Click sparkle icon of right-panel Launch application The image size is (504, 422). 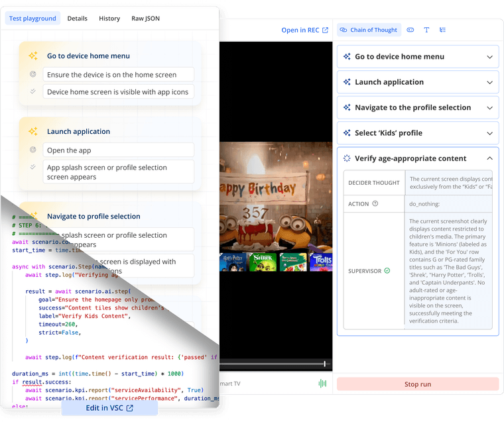point(347,82)
